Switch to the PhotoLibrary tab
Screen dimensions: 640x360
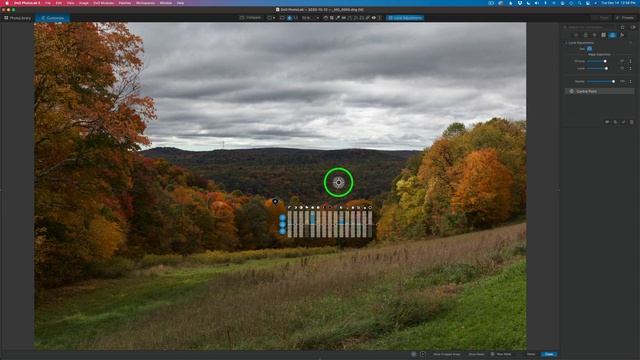click(18, 18)
